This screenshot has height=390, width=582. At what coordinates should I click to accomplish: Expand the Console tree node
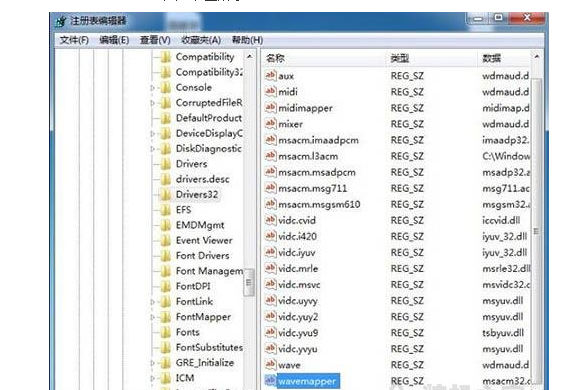coord(152,88)
